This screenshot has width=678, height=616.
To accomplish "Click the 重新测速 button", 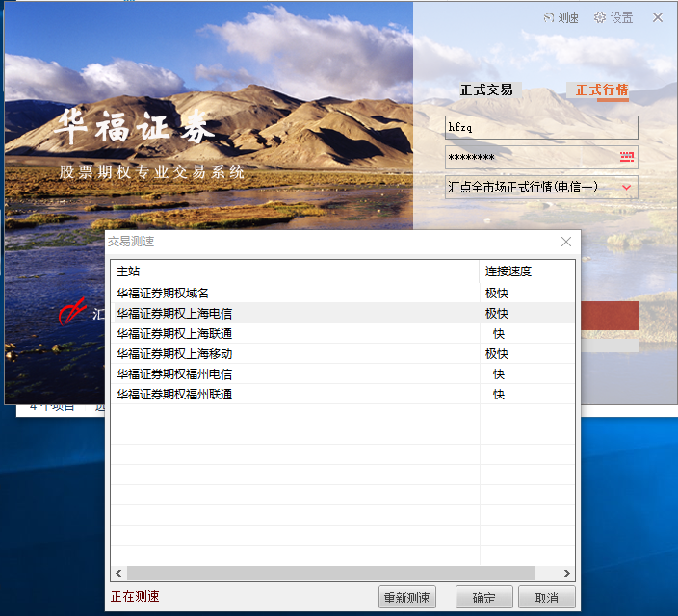I will click(406, 598).
